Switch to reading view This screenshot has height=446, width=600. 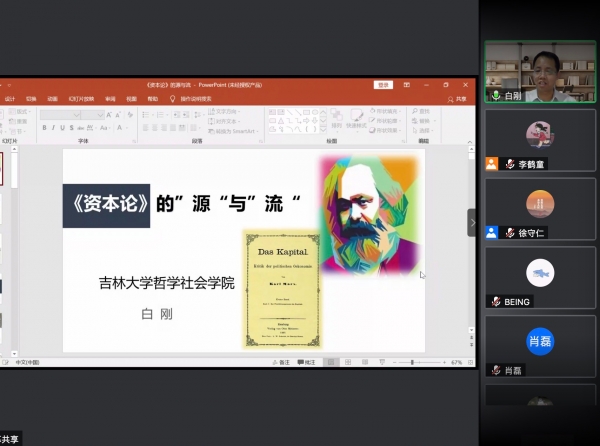tap(365, 362)
